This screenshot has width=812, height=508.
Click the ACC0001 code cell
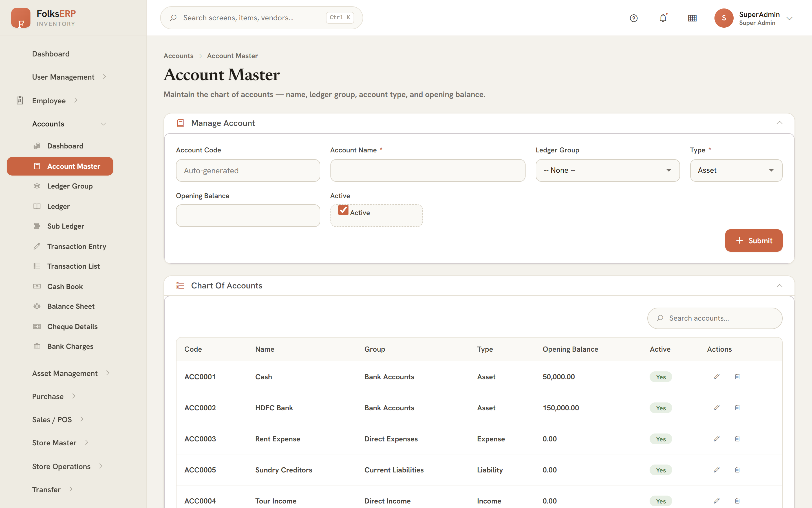[x=200, y=377]
